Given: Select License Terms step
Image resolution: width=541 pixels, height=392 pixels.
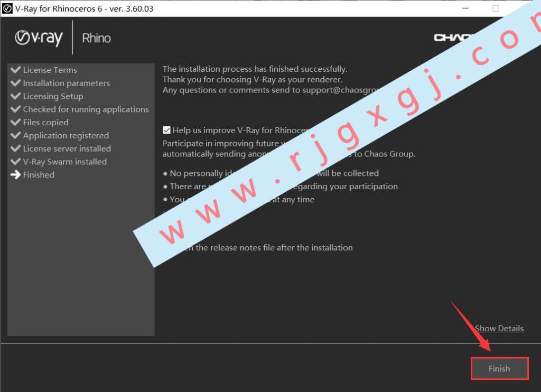Looking at the screenshot, I should (x=50, y=70).
